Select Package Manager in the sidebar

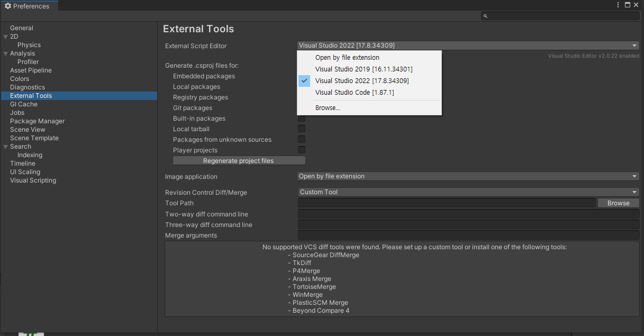pos(37,121)
